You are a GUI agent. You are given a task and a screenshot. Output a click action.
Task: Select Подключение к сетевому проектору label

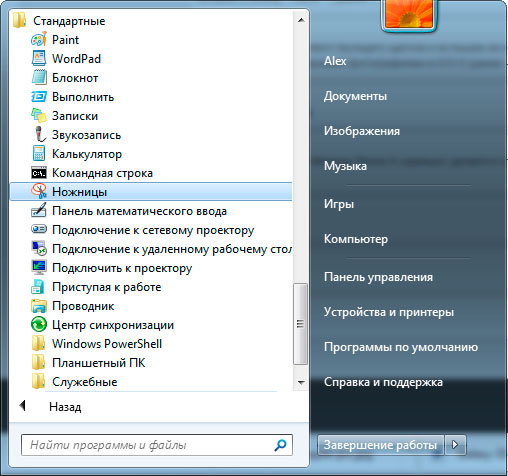click(153, 230)
